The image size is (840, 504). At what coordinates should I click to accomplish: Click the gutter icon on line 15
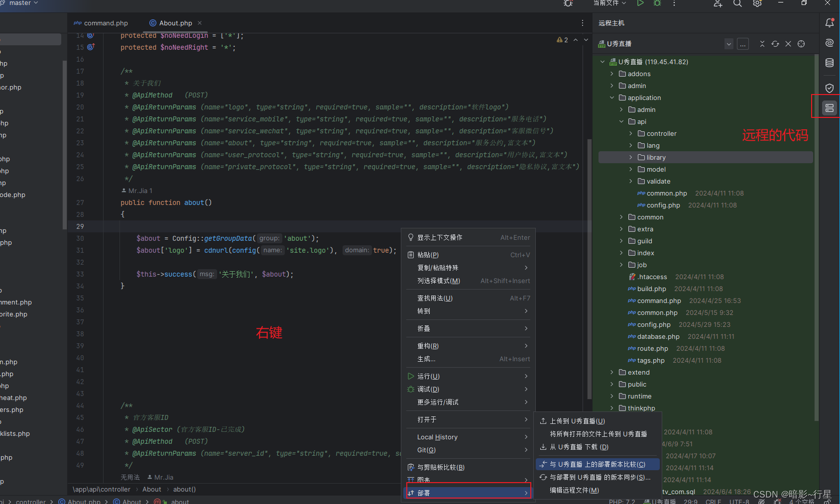(91, 47)
